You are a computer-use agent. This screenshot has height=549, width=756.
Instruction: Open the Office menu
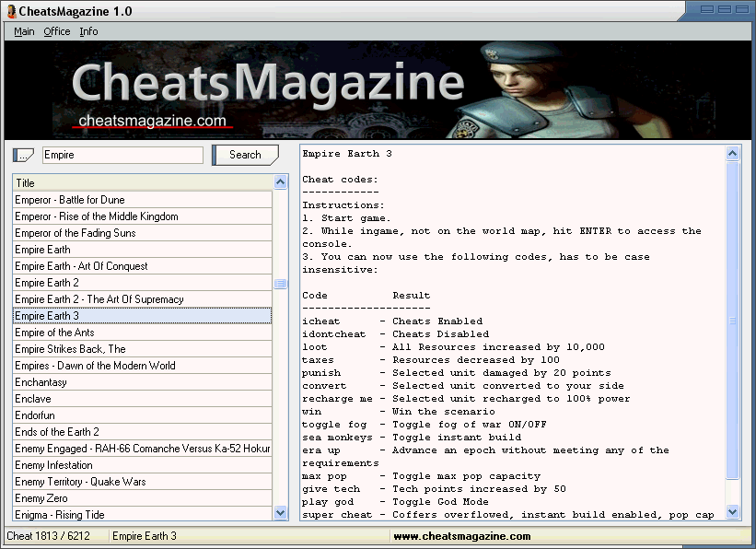coord(56,30)
